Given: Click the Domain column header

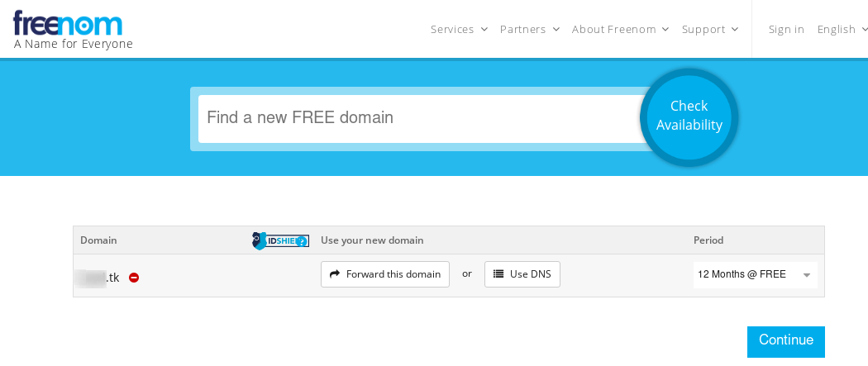Looking at the screenshot, I should [x=98, y=240].
